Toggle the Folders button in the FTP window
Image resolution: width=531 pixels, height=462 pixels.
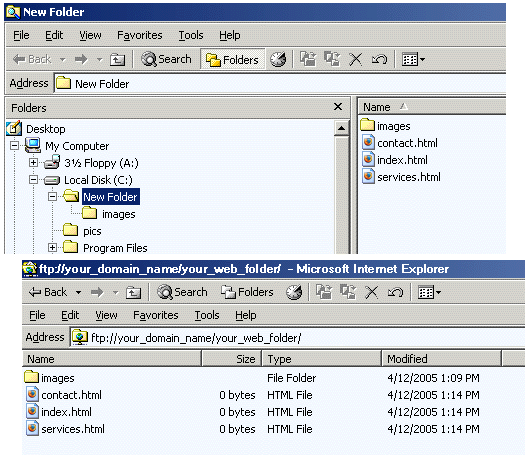(247, 292)
